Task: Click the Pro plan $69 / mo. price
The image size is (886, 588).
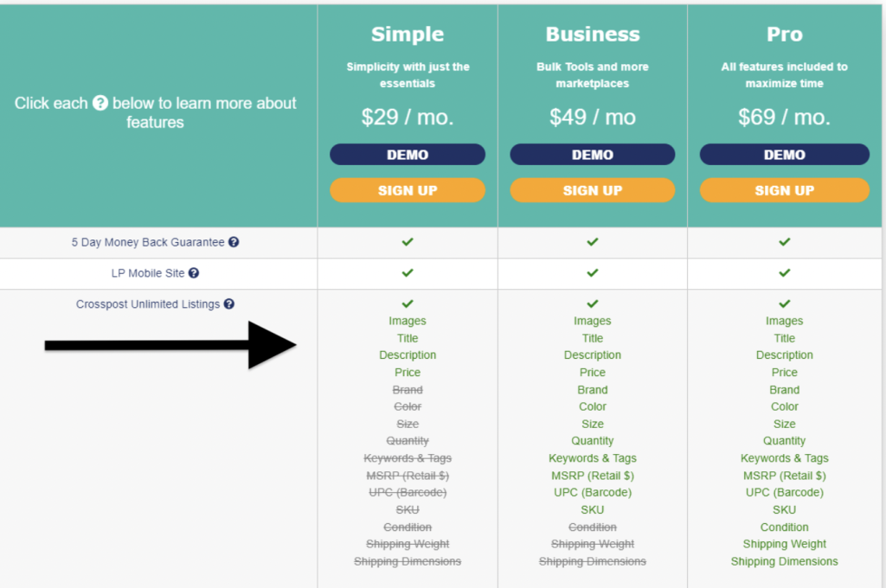Action: point(785,118)
